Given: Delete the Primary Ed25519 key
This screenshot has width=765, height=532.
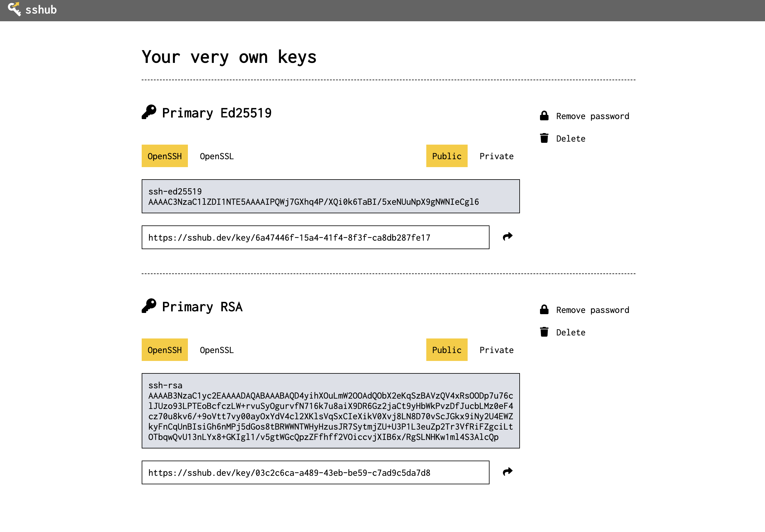Looking at the screenshot, I should [x=570, y=139].
